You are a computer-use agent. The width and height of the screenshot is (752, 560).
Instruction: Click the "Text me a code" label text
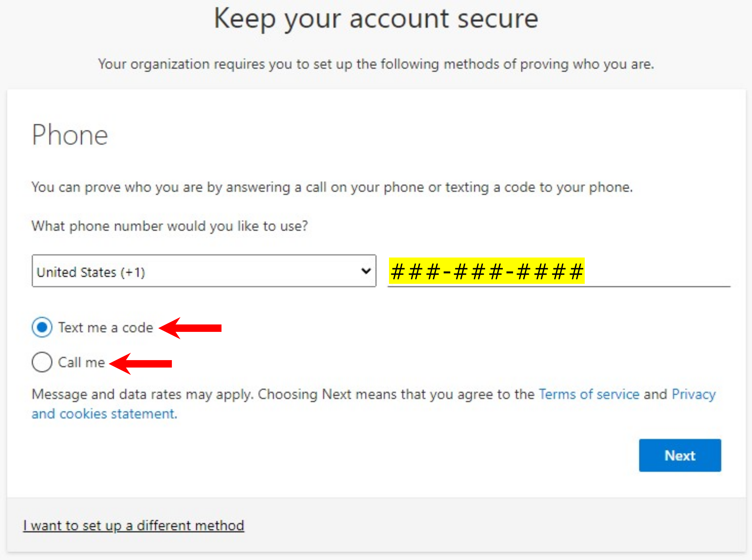click(x=105, y=328)
